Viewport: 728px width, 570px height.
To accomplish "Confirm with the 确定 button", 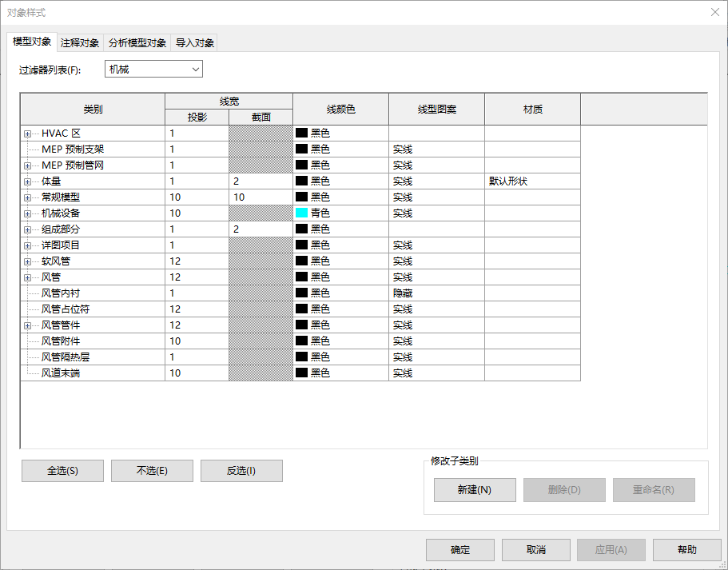I will pos(460,549).
